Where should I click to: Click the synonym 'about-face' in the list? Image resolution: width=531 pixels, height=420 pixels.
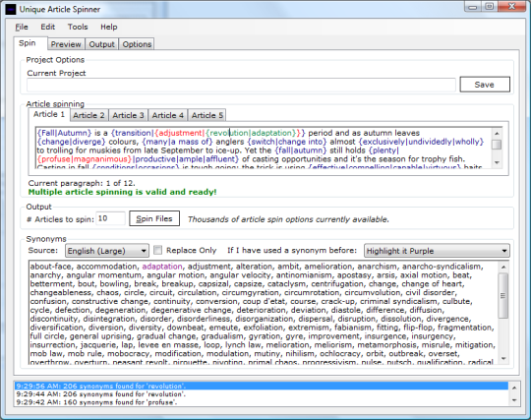click(x=50, y=267)
